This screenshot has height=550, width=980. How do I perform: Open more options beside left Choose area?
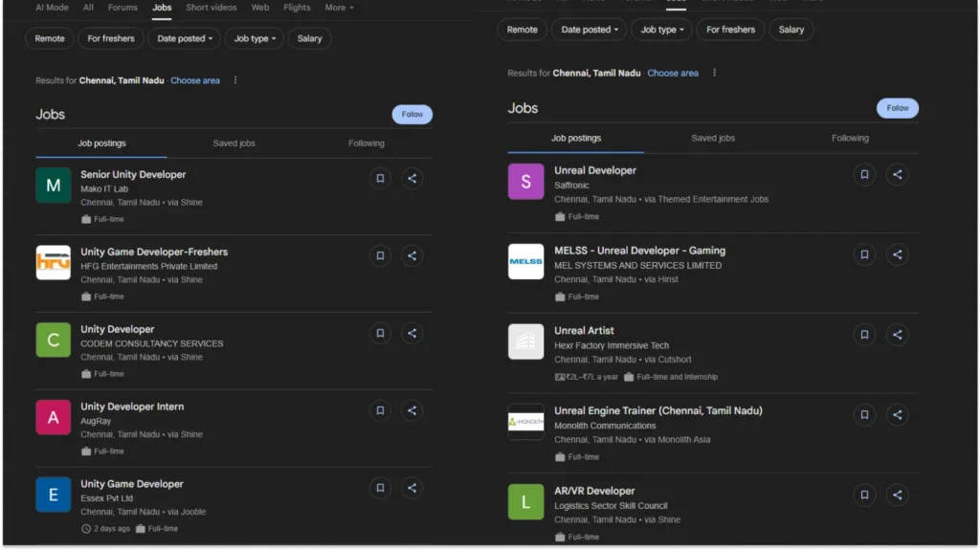pos(235,80)
